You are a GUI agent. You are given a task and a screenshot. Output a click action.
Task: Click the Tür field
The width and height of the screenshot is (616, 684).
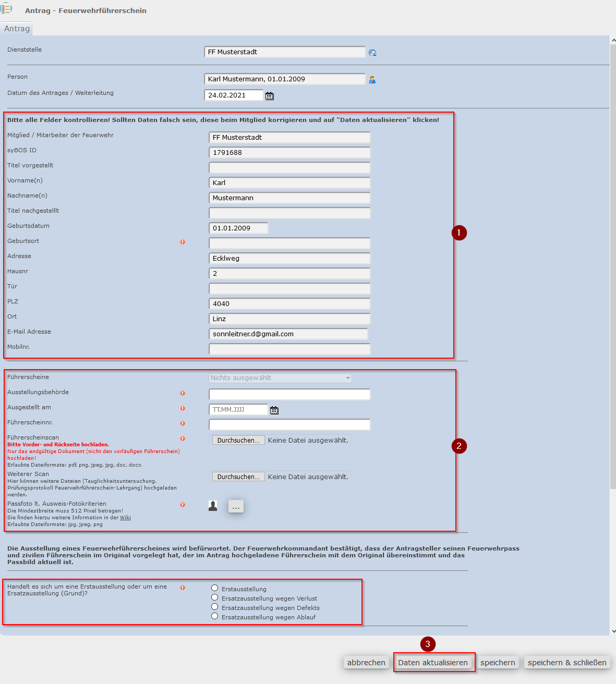[289, 288]
